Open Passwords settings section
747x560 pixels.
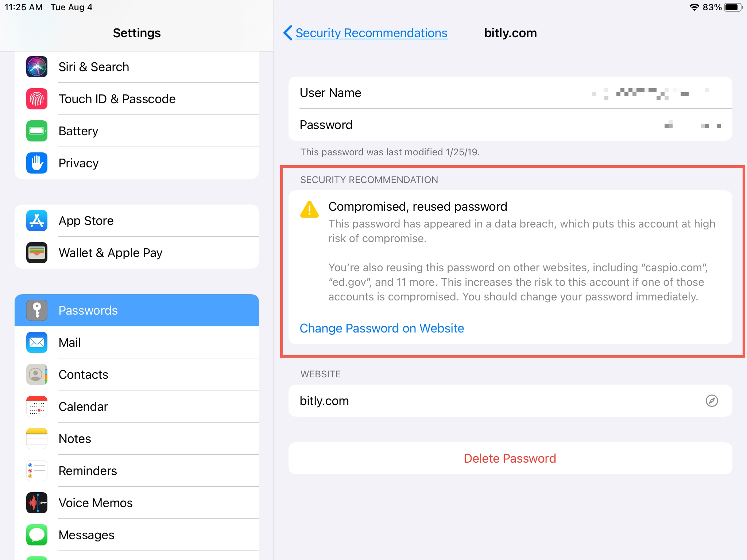coord(136,310)
